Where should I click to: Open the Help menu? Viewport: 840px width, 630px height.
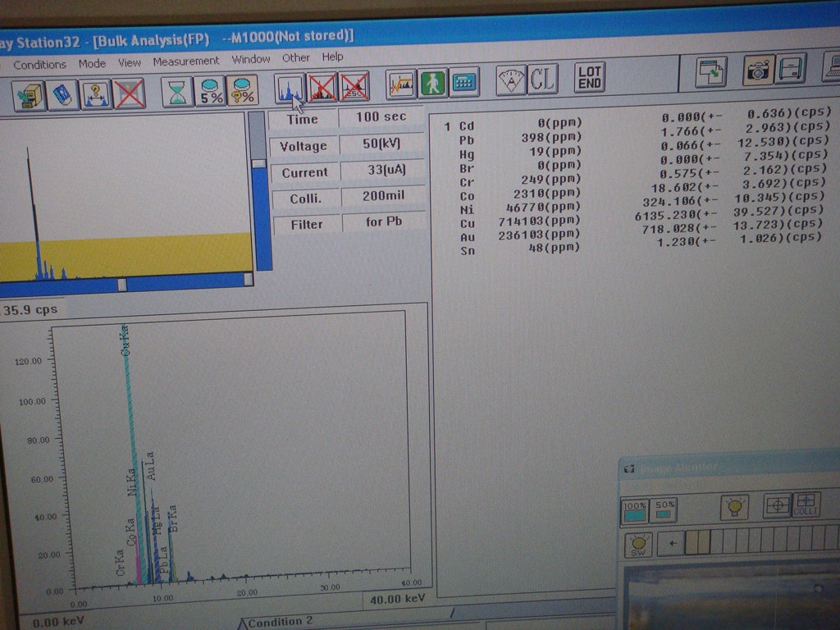[x=332, y=57]
